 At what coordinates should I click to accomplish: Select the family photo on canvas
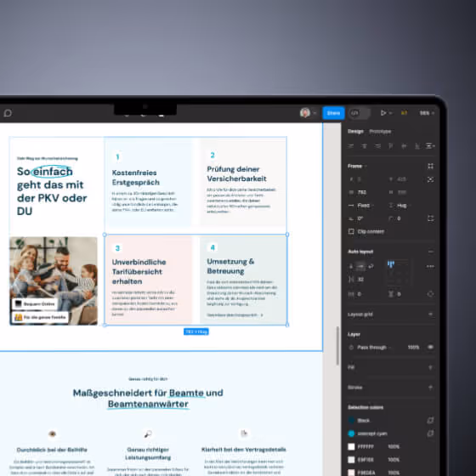point(54,281)
